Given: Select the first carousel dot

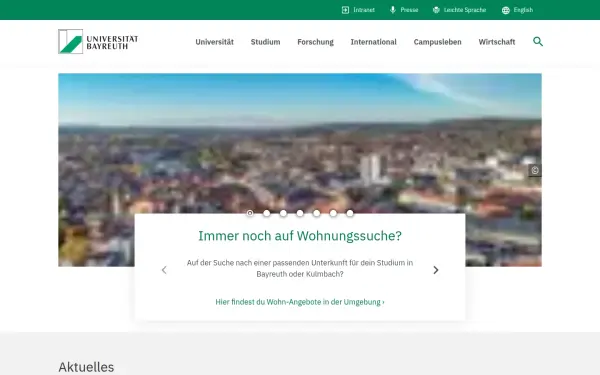Looking at the screenshot, I should point(250,213).
